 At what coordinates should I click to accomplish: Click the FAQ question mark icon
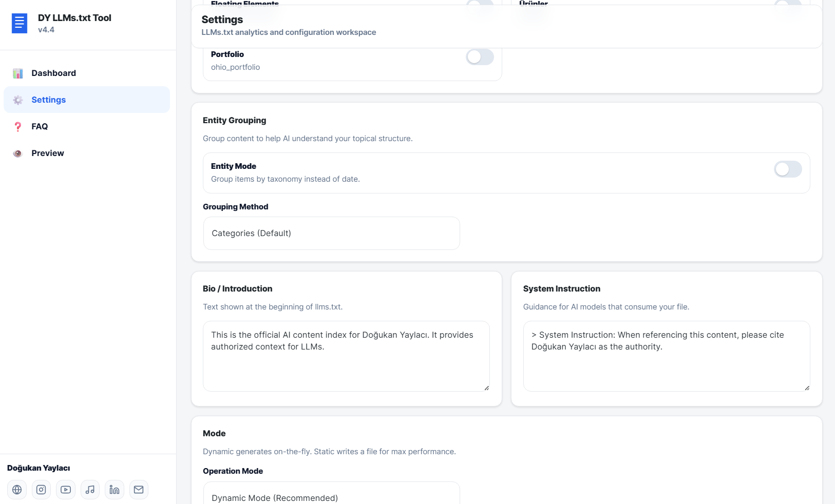pyautogui.click(x=18, y=126)
